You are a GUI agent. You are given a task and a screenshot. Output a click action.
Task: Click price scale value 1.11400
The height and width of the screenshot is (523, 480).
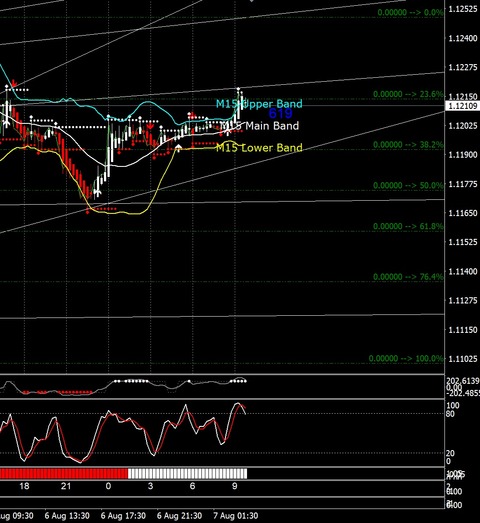[x=463, y=272]
